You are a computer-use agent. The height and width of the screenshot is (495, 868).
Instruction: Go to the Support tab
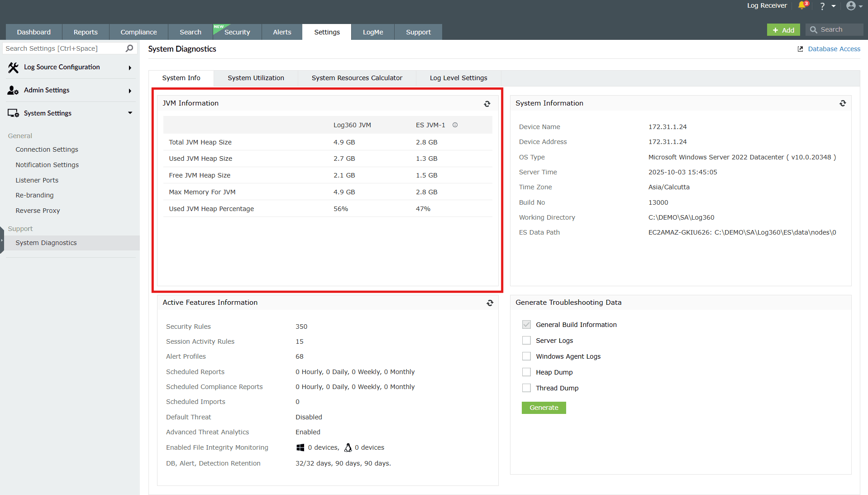pos(418,32)
